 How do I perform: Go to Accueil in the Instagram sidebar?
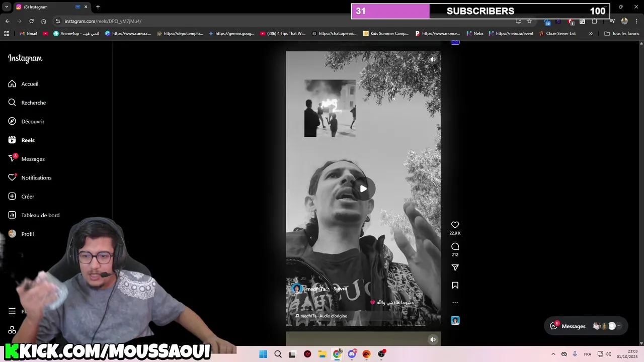tap(23, 84)
